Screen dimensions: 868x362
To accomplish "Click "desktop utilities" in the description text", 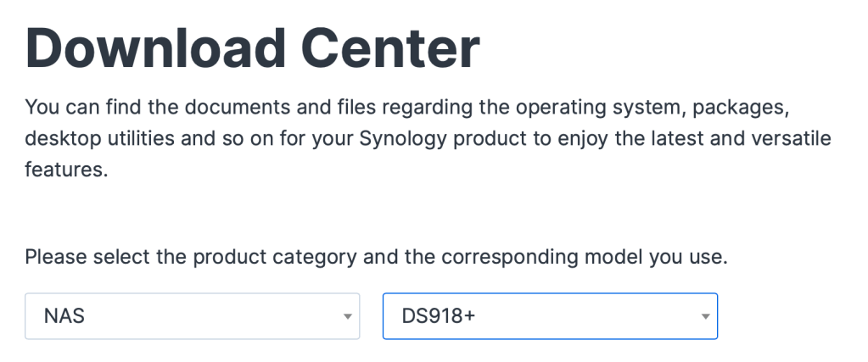I will (x=98, y=138).
